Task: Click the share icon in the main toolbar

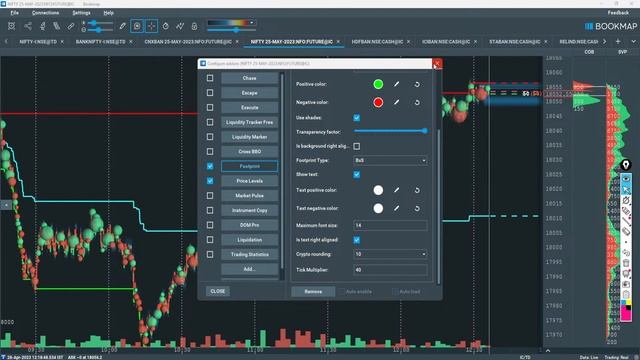Action: 28,26
